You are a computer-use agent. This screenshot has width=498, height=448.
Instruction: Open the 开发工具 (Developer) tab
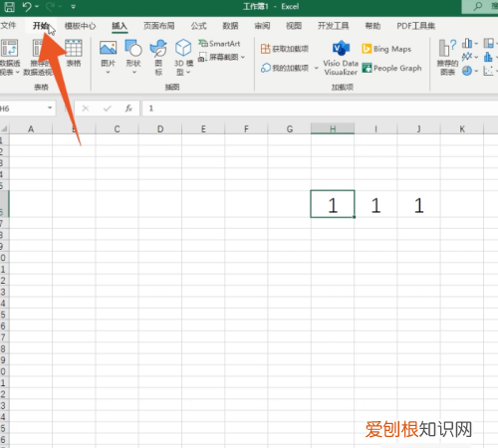[x=333, y=26]
